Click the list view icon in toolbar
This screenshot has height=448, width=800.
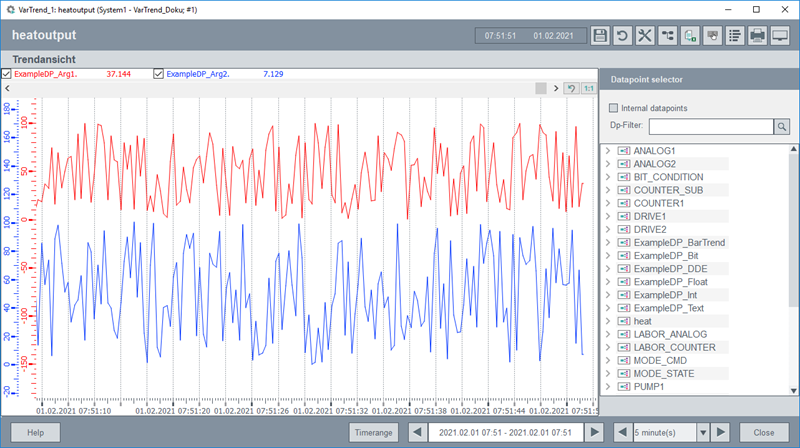point(735,36)
